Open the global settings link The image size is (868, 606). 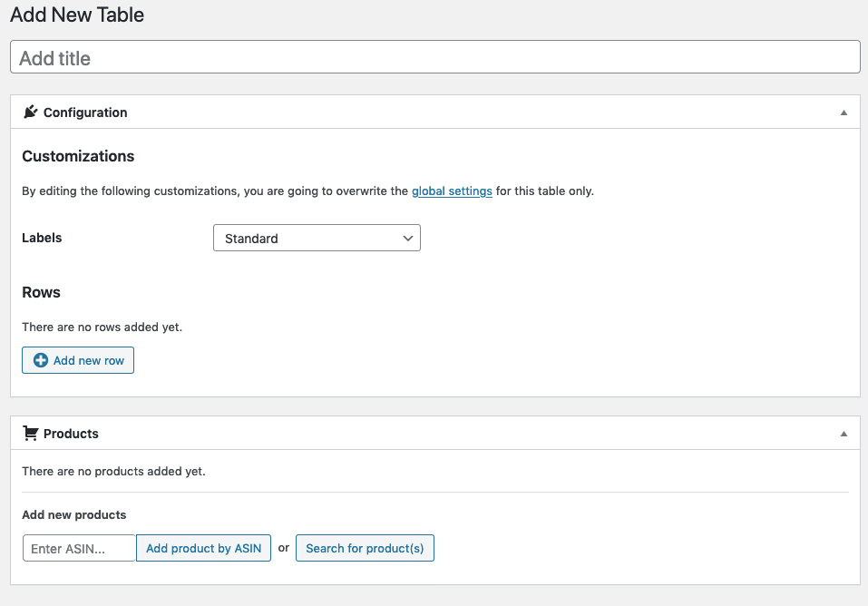452,191
